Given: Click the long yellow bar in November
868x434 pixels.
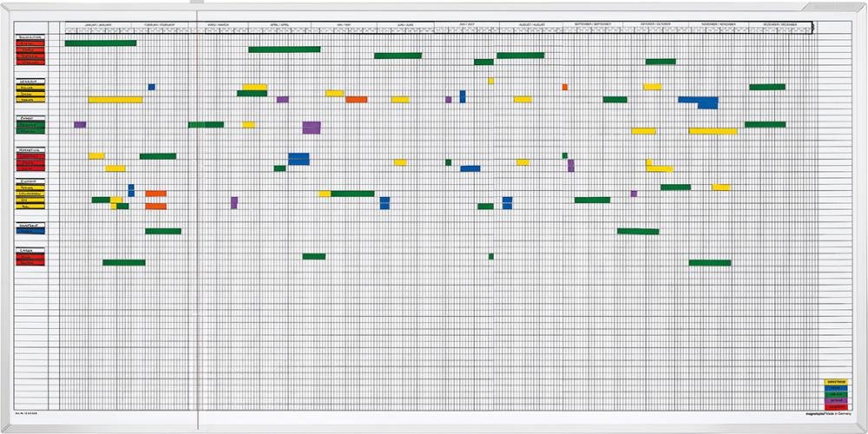Looking at the screenshot, I should tap(713, 131).
